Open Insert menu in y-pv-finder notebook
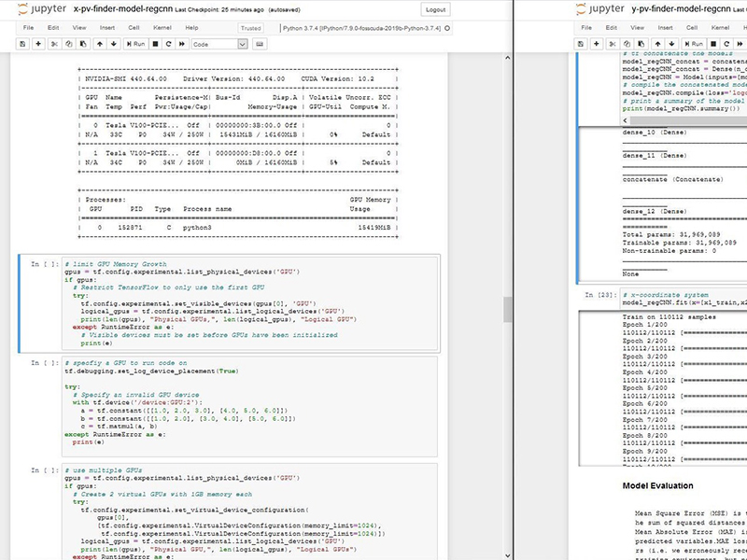Viewport: 747px width, 560px height. coord(665,28)
